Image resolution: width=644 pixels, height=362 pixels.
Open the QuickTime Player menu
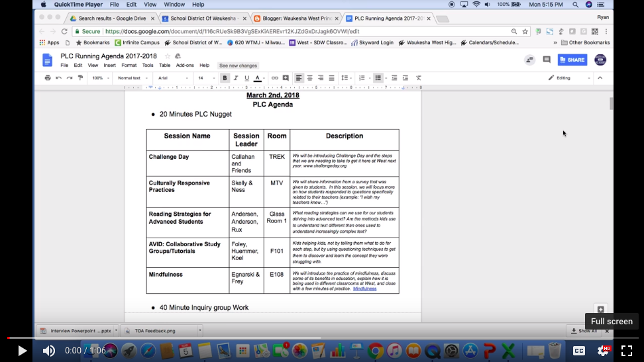pyautogui.click(x=78, y=5)
